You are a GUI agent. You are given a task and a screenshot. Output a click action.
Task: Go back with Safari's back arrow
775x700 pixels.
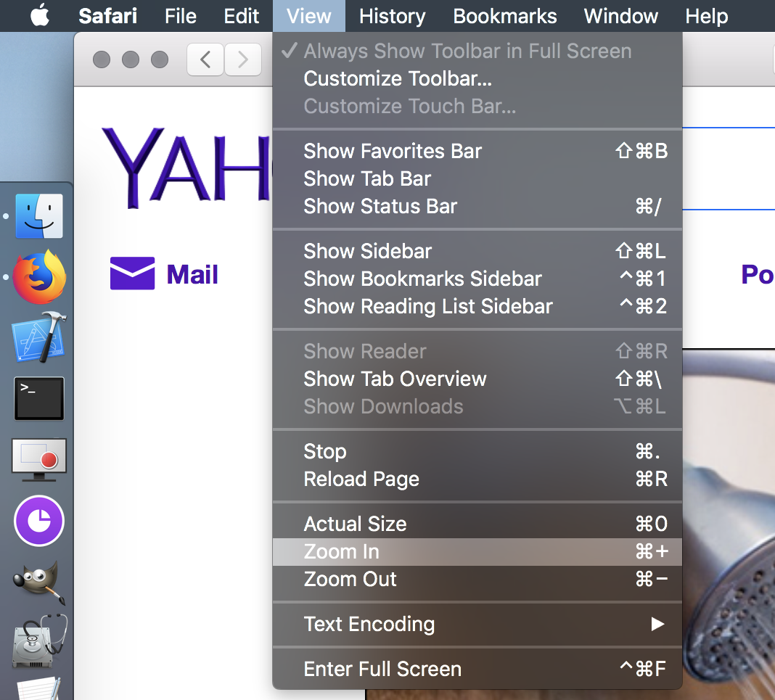pyautogui.click(x=205, y=59)
